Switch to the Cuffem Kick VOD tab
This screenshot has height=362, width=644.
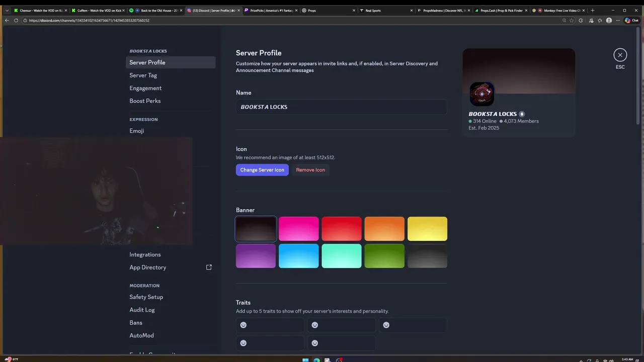pos(98,10)
